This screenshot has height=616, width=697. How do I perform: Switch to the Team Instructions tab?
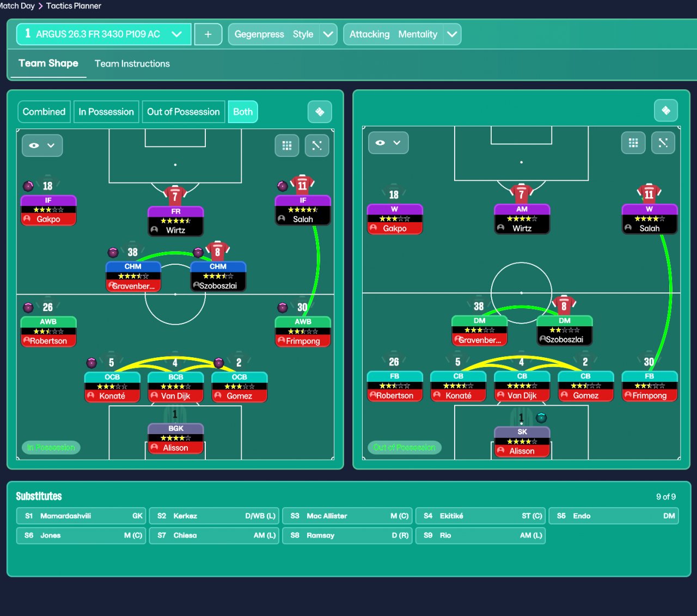(132, 64)
